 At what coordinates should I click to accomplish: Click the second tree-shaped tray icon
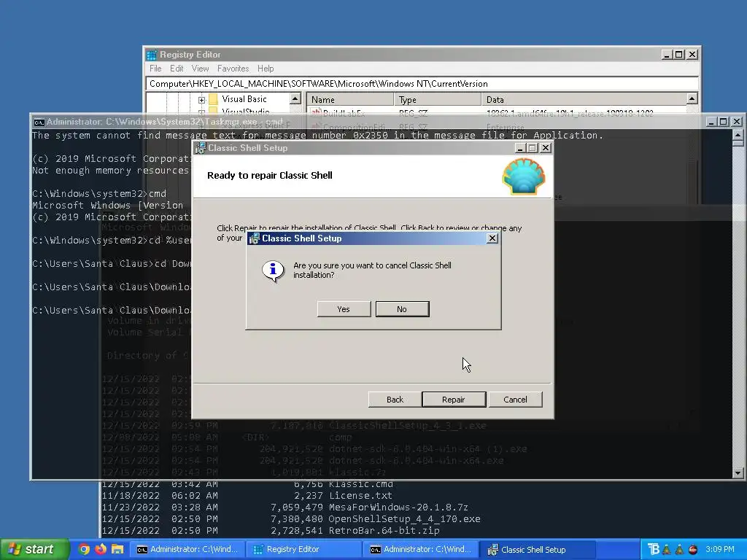679,549
